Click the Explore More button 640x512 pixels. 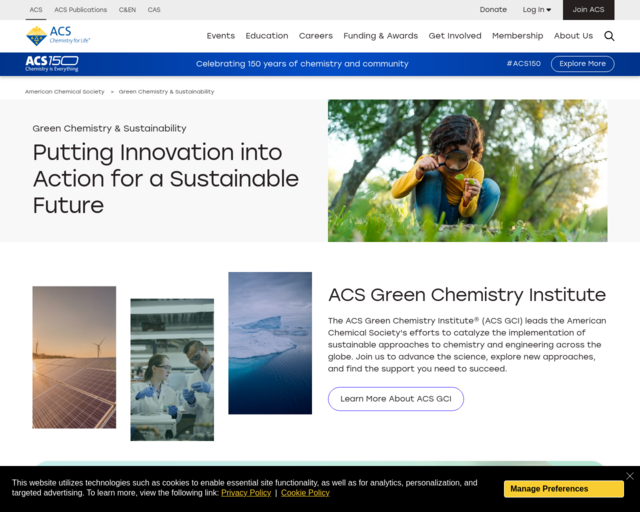(582, 64)
